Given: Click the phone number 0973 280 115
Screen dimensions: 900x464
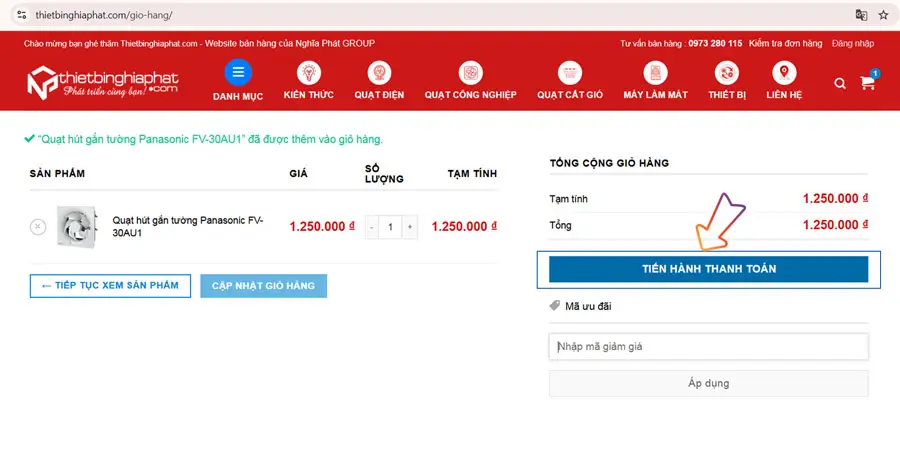Looking at the screenshot, I should click(715, 43).
